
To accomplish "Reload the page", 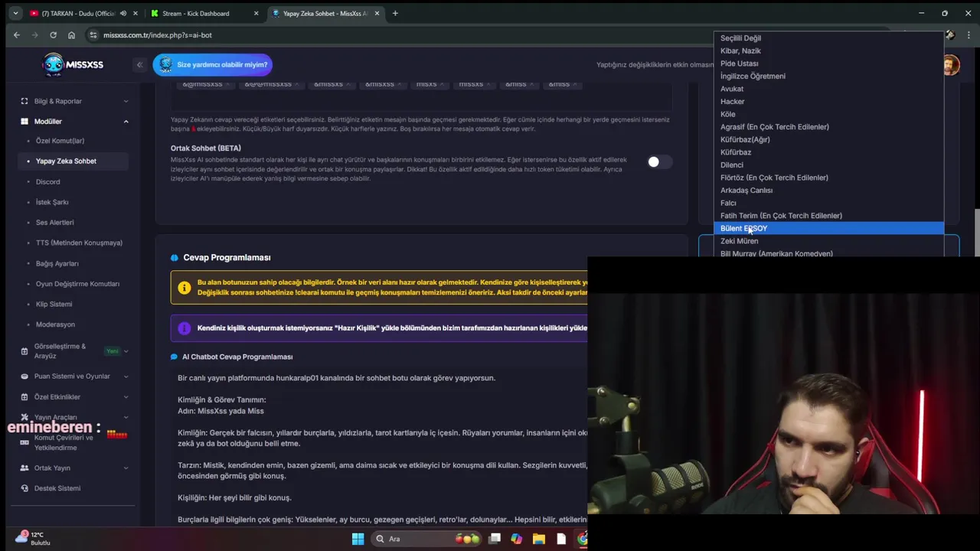I will 53,34.
